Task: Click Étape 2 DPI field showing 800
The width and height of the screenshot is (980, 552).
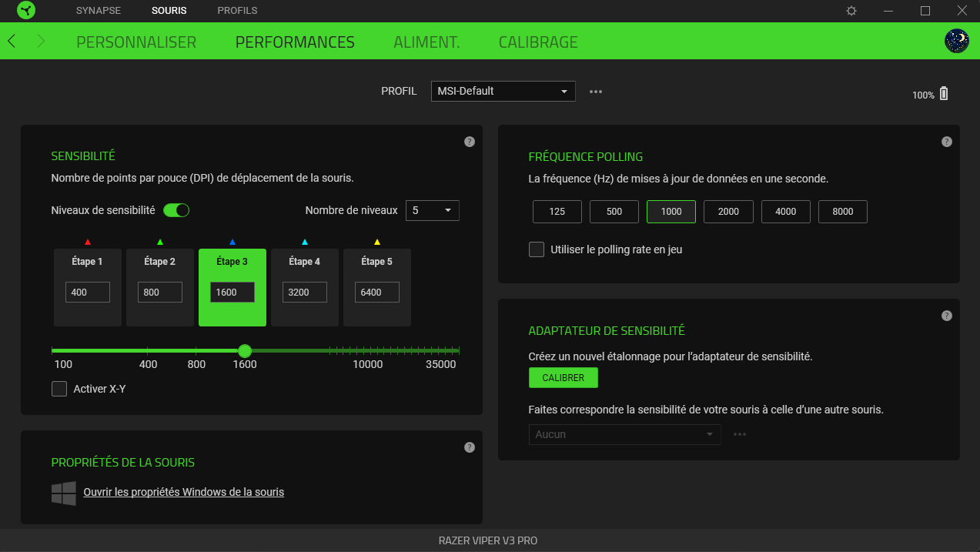Action: [160, 293]
